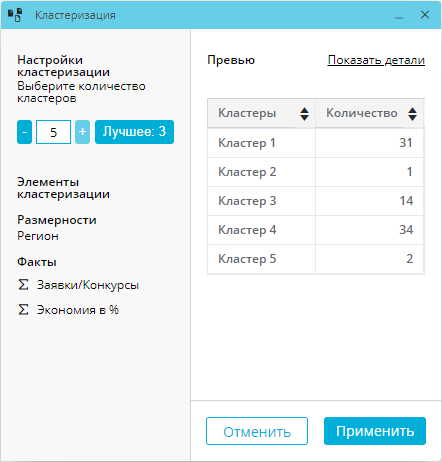
Task: Increase cluster count with plus button
Action: click(x=82, y=132)
